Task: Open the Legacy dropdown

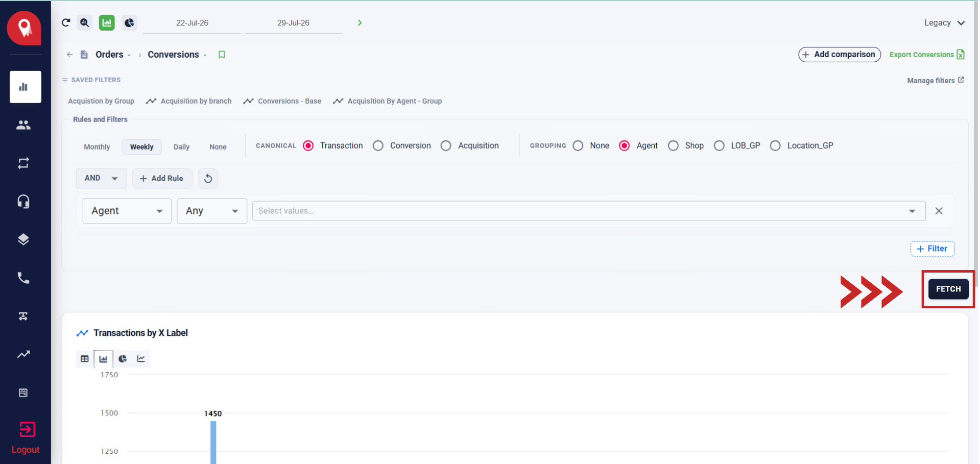Action: [x=944, y=22]
